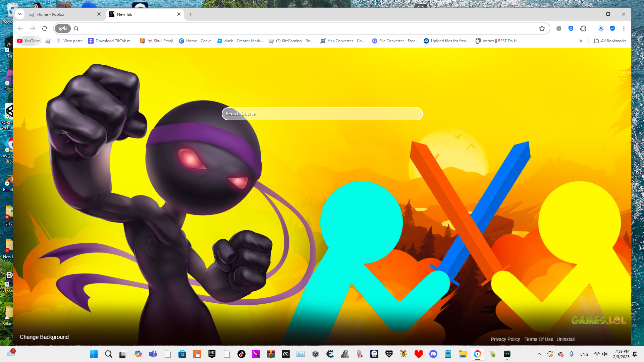Open the All Bookmarks folder
The image size is (644, 362).
click(610, 41)
